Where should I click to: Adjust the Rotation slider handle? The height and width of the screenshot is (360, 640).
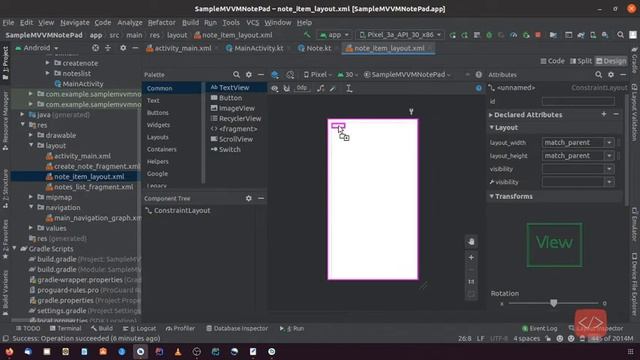coord(553,303)
